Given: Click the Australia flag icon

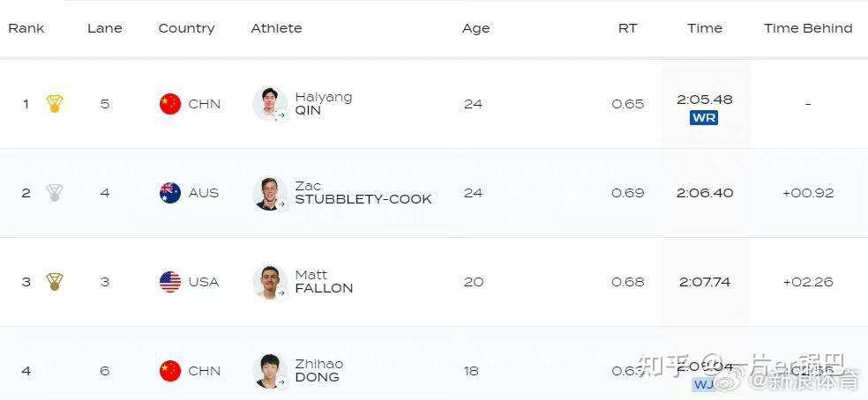Looking at the screenshot, I should click(x=170, y=193).
